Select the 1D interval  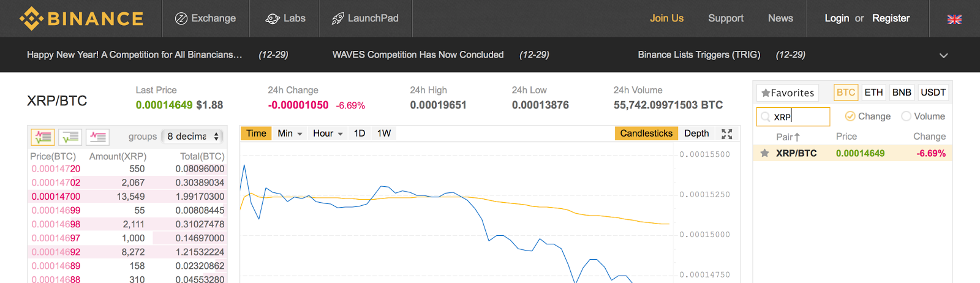coord(360,133)
